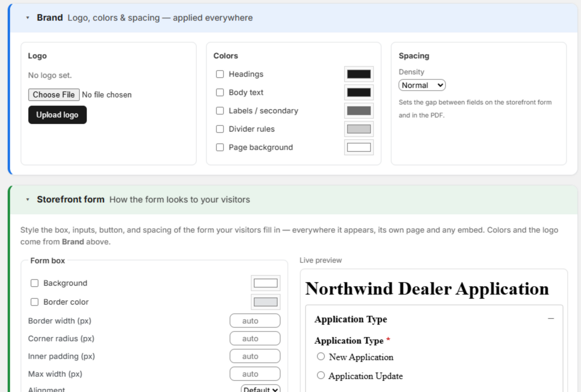Enable the Body text color checkbox
The image size is (581, 392).
220,93
